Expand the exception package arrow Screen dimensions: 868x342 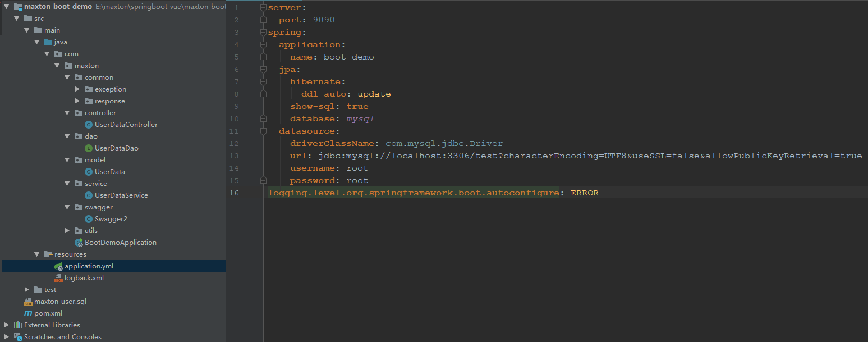[77, 89]
